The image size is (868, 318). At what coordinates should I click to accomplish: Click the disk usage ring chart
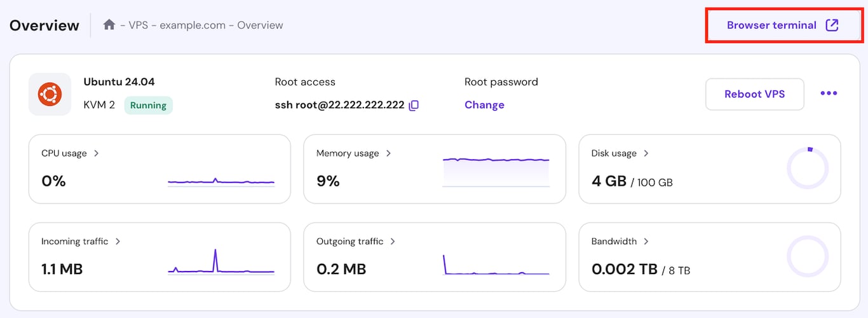808,169
